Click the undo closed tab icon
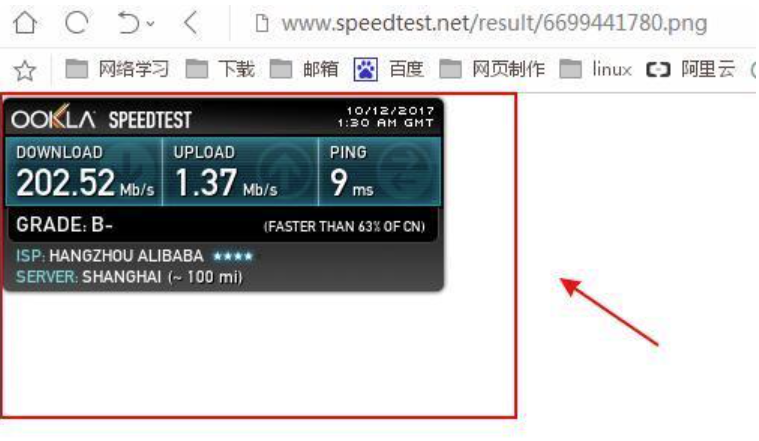 point(129,23)
